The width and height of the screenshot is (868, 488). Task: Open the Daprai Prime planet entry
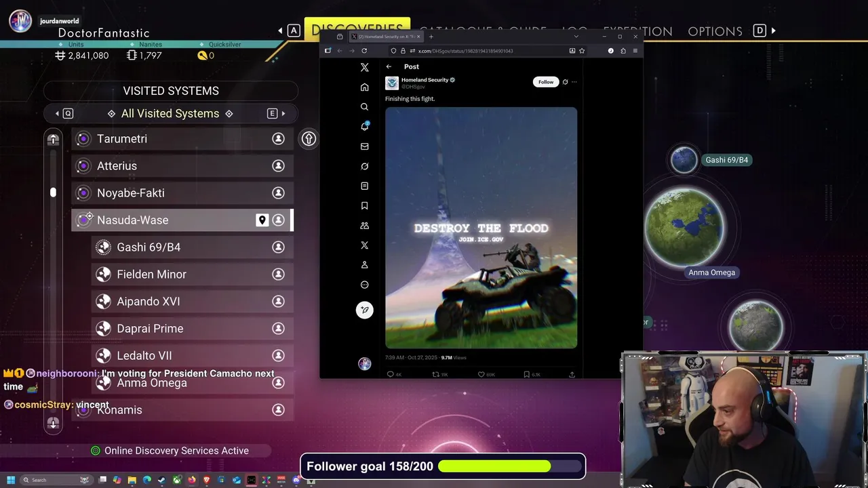click(x=193, y=329)
